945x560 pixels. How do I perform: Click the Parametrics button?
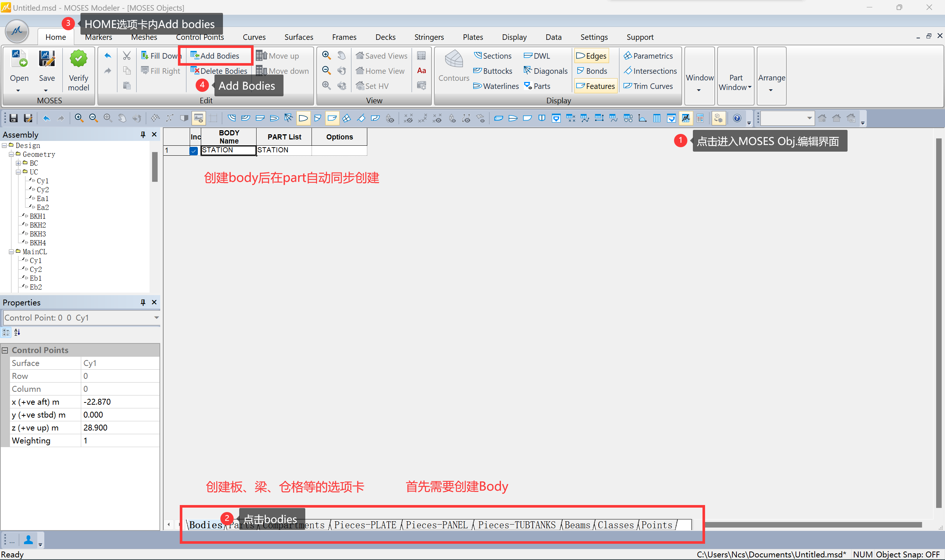click(648, 56)
